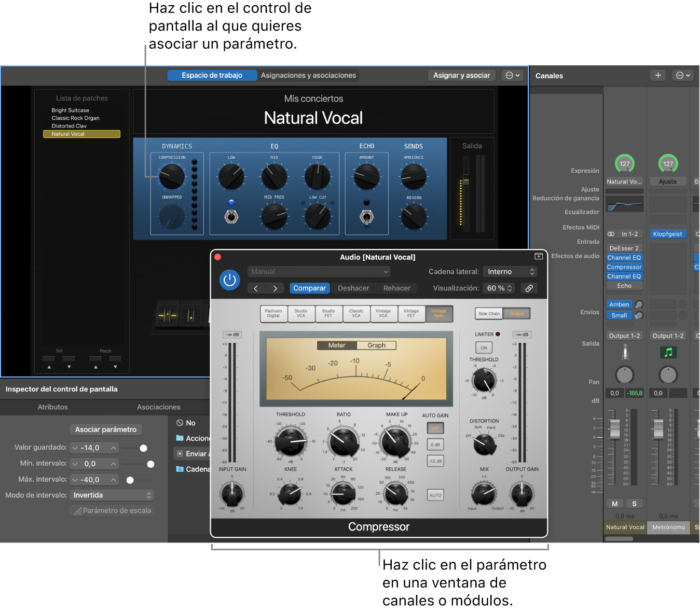Viewport: 700px width, 614px height.
Task: Mute the Natural Vocal channel strip
Action: (615, 504)
